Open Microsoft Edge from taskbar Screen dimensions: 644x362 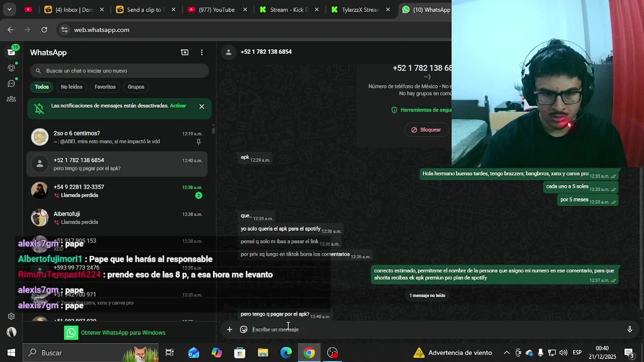pos(286,353)
